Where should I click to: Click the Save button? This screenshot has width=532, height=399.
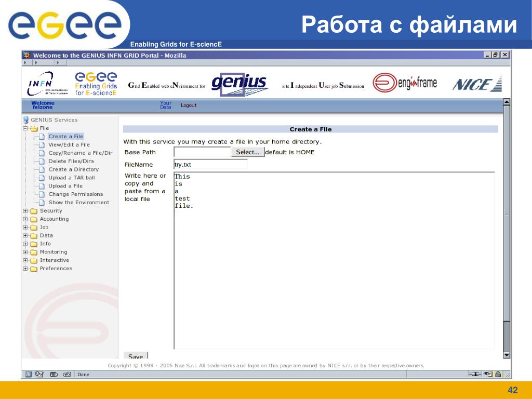pyautogui.click(x=136, y=356)
